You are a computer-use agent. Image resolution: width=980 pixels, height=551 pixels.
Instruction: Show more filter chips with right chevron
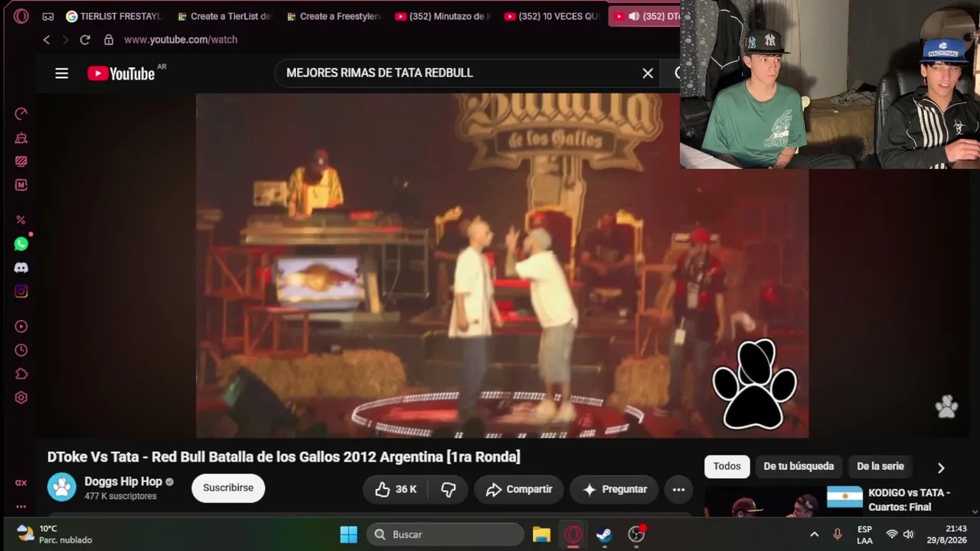click(x=941, y=468)
